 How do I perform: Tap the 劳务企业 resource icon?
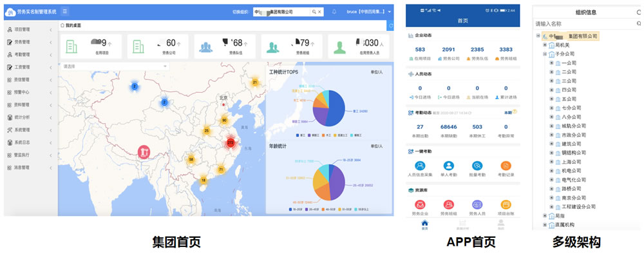tap(420, 204)
